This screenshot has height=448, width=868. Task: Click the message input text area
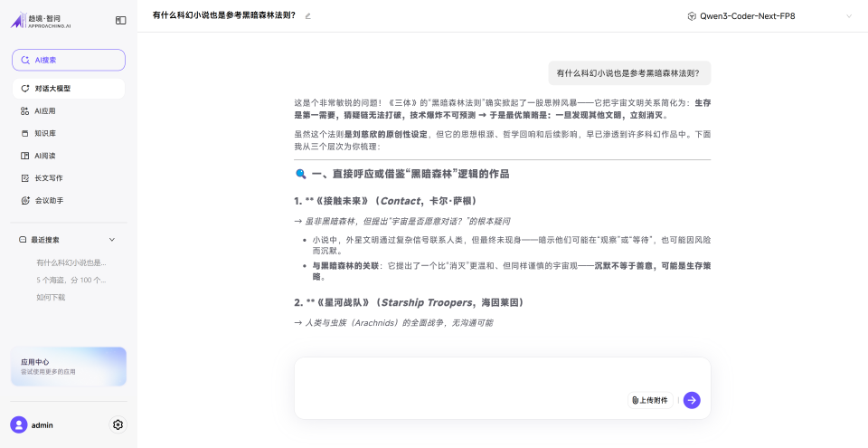coord(502,375)
